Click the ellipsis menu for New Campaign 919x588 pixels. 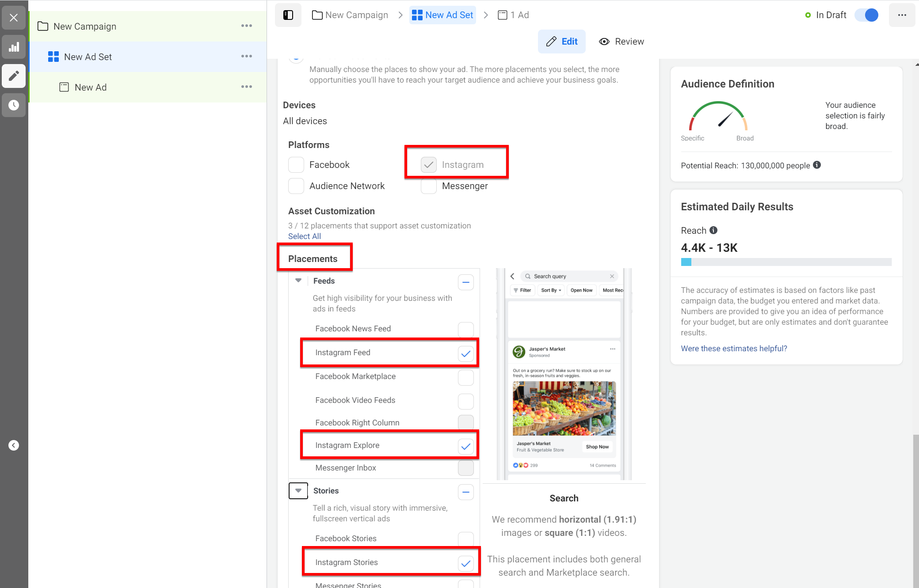(x=247, y=26)
